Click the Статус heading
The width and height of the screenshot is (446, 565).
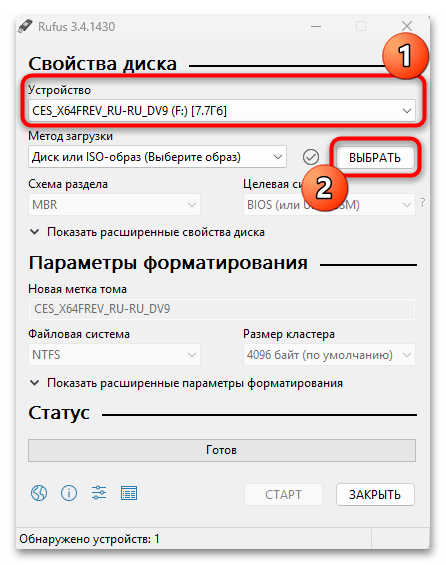click(x=59, y=413)
